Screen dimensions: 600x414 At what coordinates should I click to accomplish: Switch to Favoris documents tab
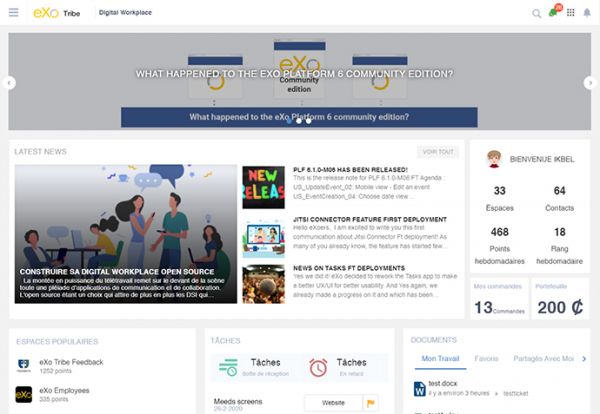click(486, 359)
